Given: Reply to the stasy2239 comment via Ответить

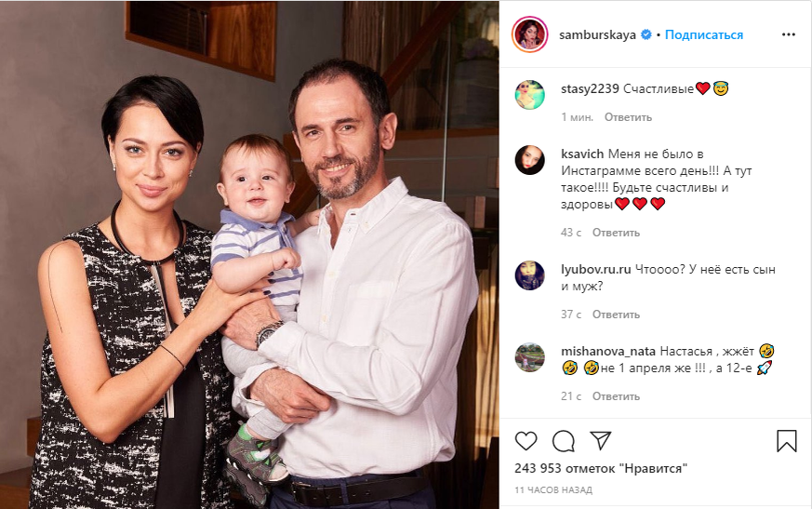Looking at the screenshot, I should tap(628, 117).
